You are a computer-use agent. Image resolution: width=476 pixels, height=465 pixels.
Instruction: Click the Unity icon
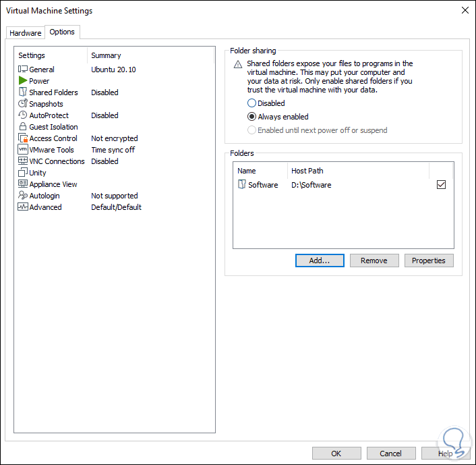coord(23,172)
